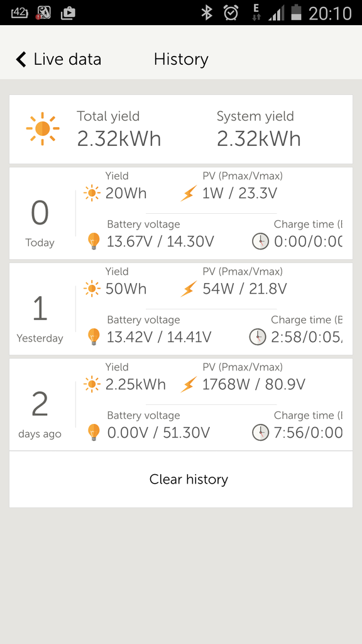
Task: Open the Yesterday day entry
Action: pyautogui.click(x=181, y=309)
